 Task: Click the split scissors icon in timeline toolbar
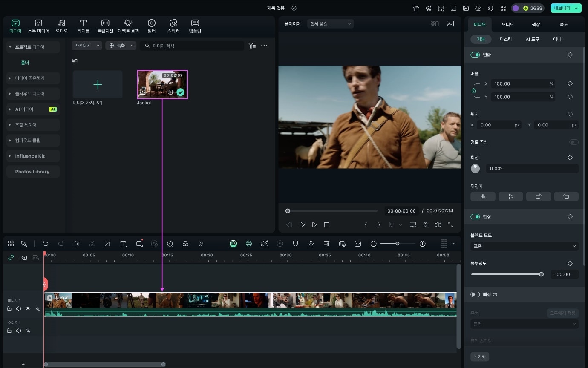pos(92,244)
